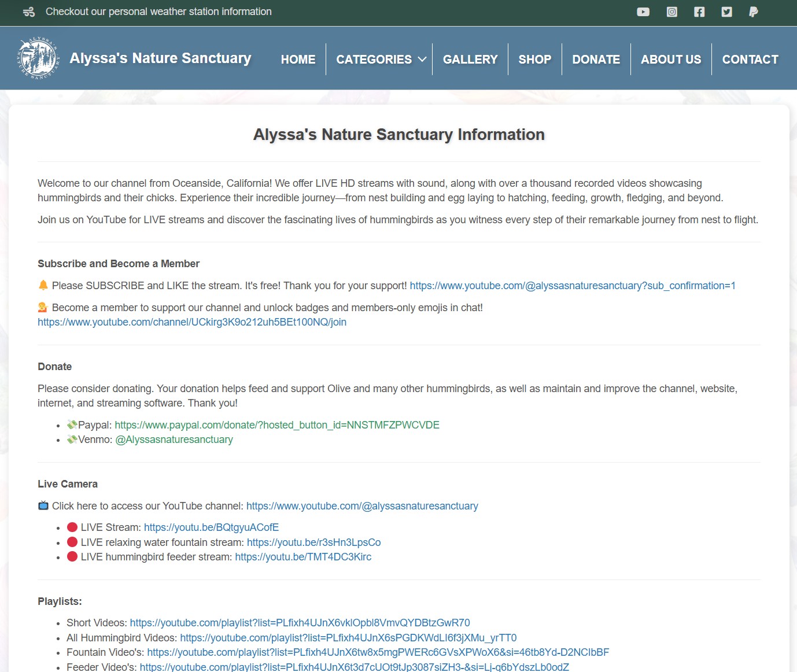
Task: Open the channel membership join link
Action: (x=192, y=322)
